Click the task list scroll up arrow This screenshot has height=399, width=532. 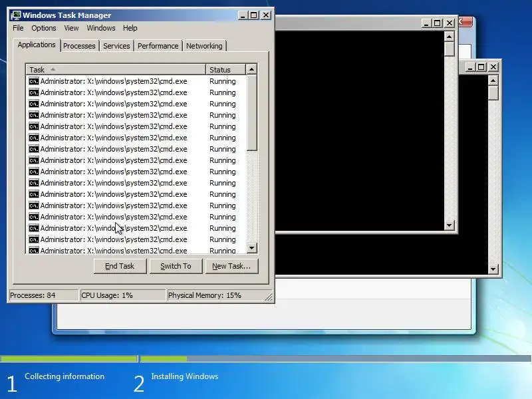tap(251, 69)
